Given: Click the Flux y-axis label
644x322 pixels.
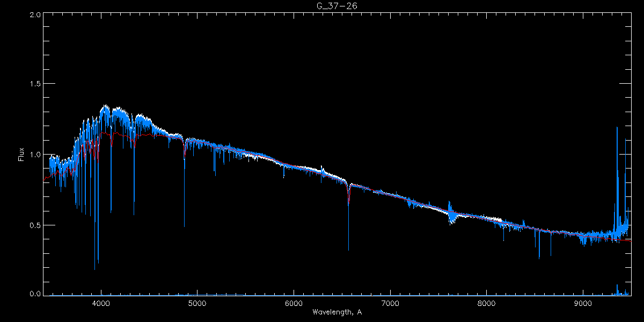Looking at the screenshot, I should point(21,154).
